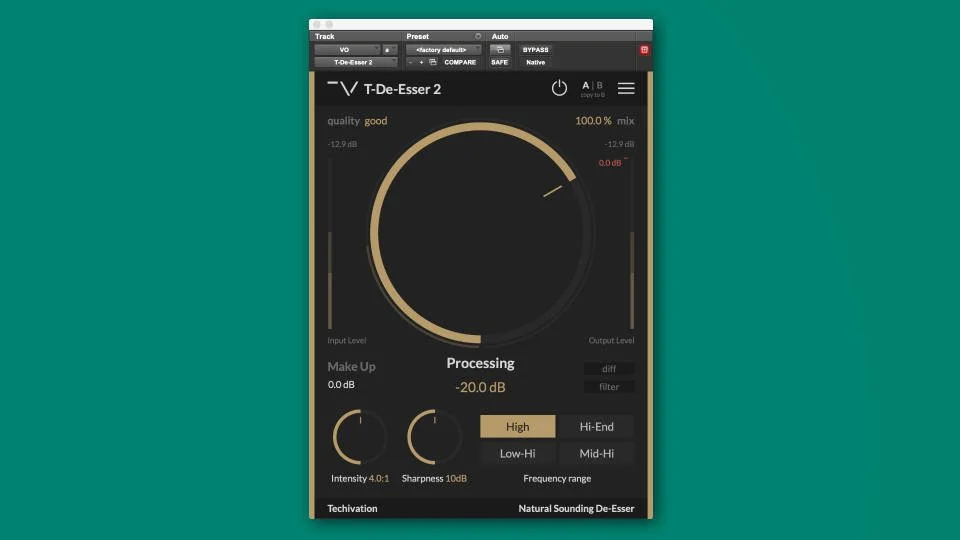
Task: Click the Techivation footer text
Action: tap(352, 508)
